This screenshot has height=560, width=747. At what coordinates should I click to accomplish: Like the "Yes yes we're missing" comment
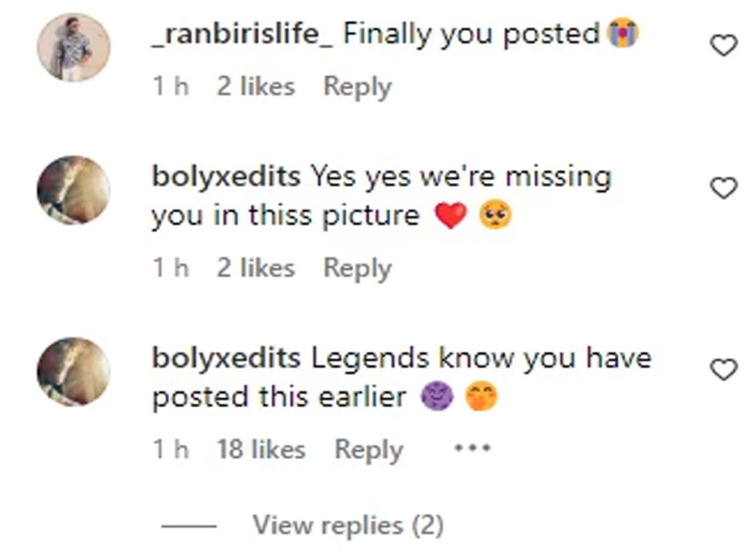pyautogui.click(x=723, y=187)
